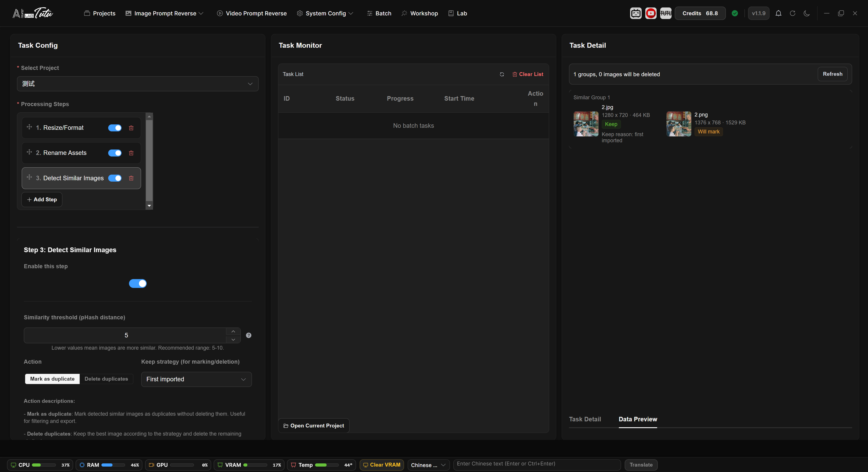
Task: Delete the Detect Similar Images step
Action: [131, 178]
